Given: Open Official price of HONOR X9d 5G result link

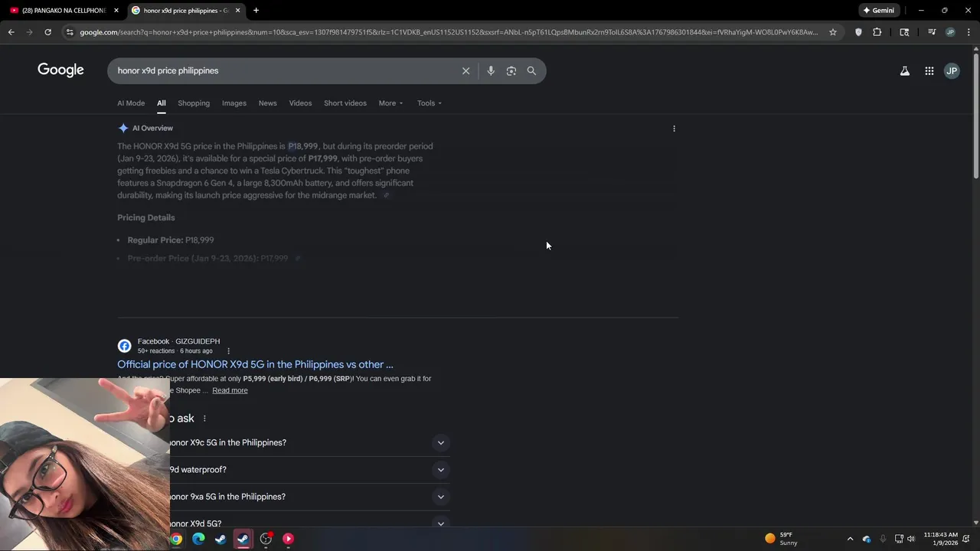Looking at the screenshot, I should pos(255,365).
